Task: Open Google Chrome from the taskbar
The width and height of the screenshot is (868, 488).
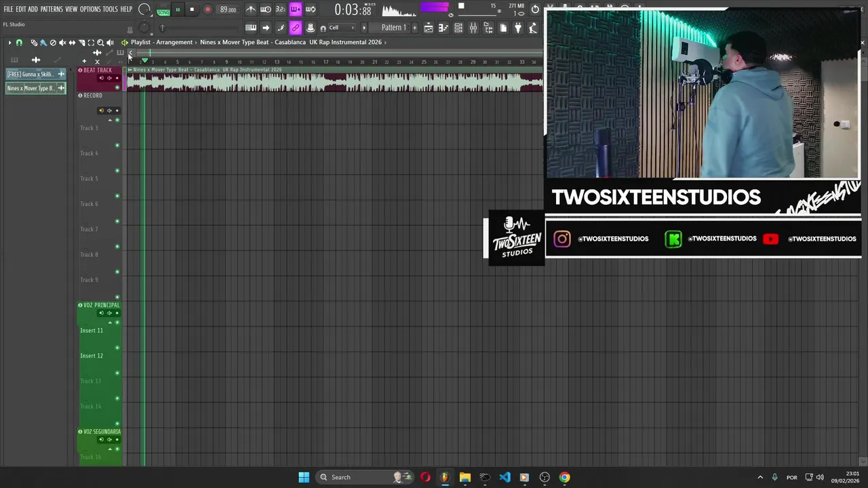Action: (564, 477)
